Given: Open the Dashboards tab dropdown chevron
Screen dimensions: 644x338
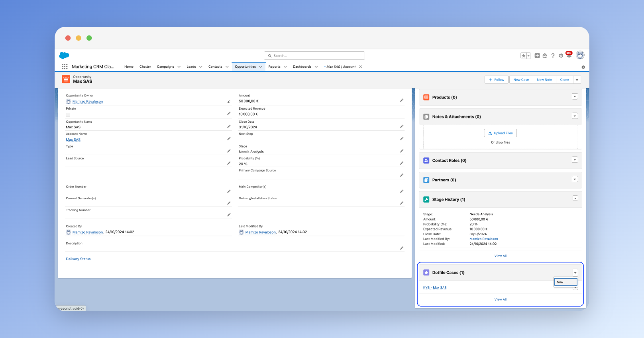Looking at the screenshot, I should pos(316,67).
